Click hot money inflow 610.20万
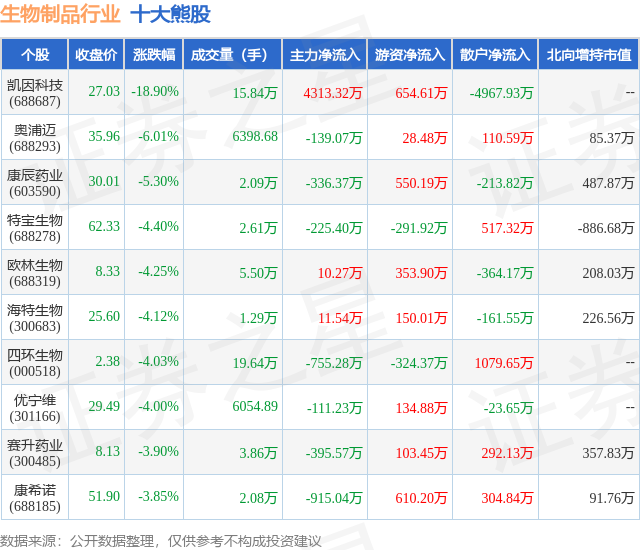The image size is (640, 550). [x=421, y=498]
